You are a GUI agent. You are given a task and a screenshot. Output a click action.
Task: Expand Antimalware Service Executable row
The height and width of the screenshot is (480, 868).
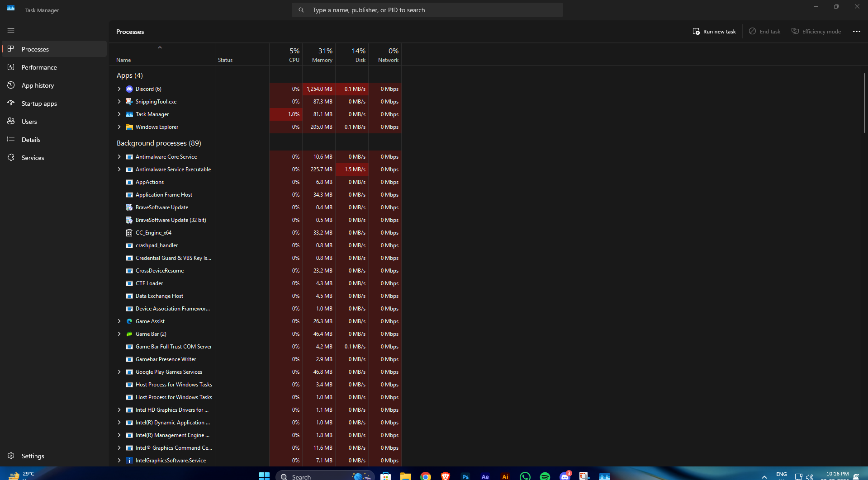point(119,169)
